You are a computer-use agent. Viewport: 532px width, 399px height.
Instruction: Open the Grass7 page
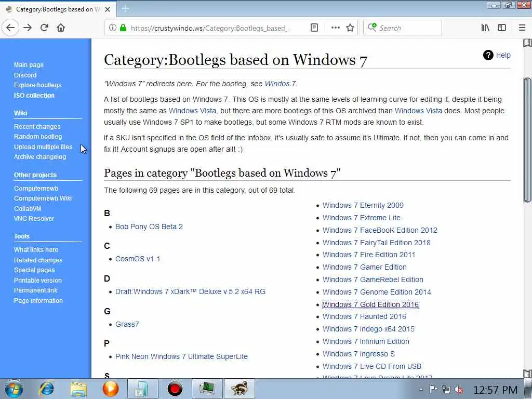127,324
